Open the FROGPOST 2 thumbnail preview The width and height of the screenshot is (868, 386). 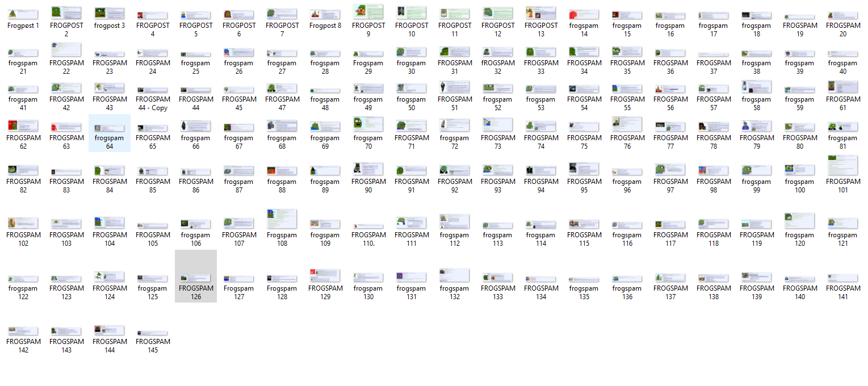66,12
